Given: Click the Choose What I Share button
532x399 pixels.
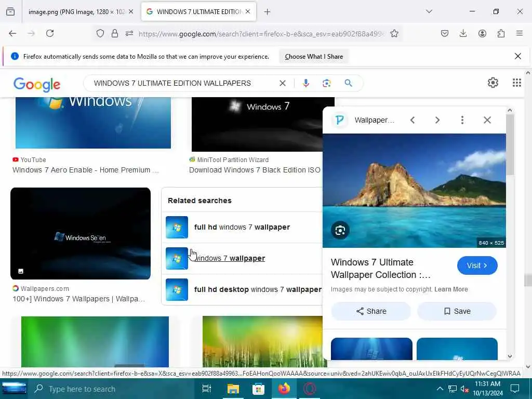Looking at the screenshot, I should [x=314, y=57].
